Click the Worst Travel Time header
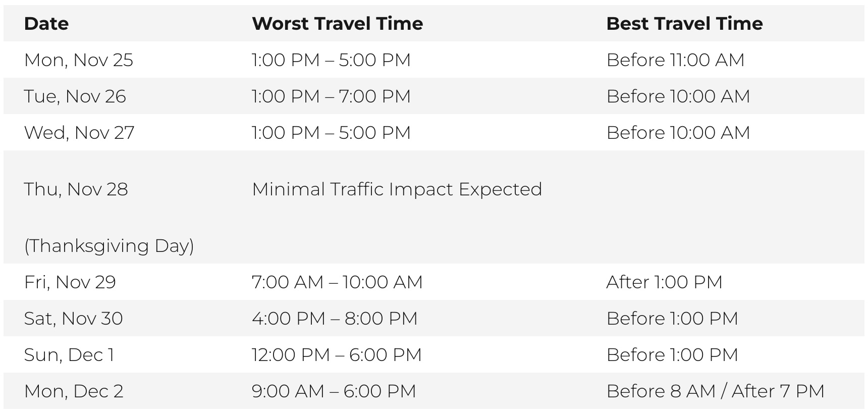 pos(337,24)
